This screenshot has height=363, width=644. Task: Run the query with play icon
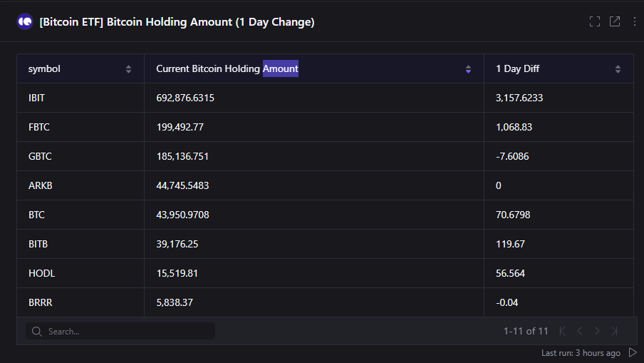[x=633, y=353]
